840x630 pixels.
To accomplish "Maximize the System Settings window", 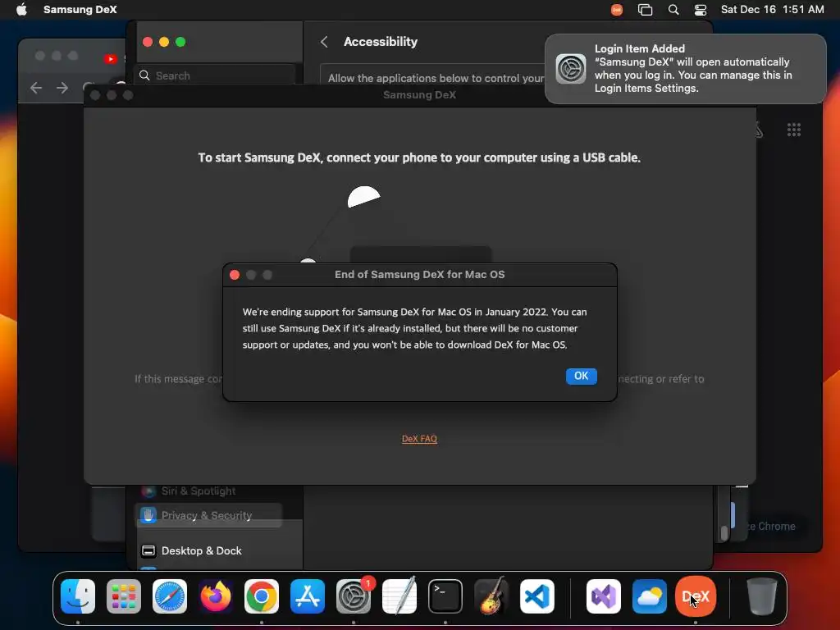I will pos(181,42).
